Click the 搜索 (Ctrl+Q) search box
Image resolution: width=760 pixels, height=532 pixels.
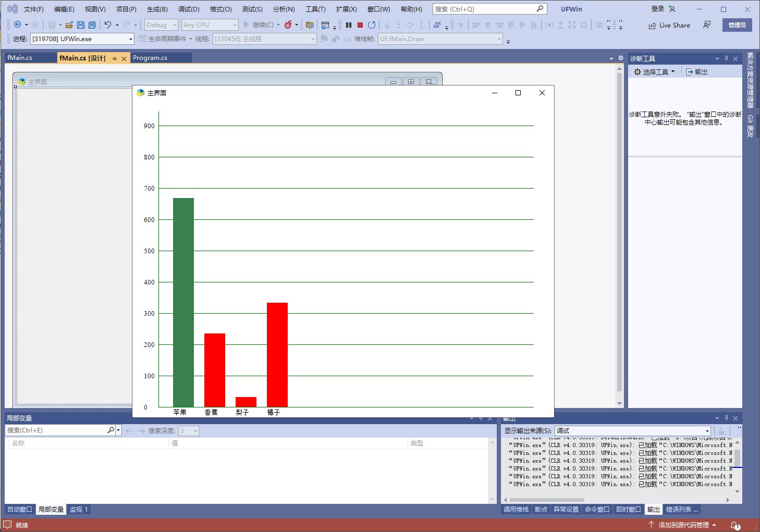click(x=484, y=9)
